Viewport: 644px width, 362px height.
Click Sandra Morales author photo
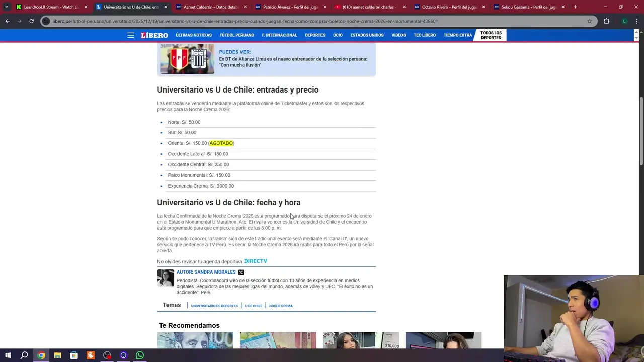(166, 278)
